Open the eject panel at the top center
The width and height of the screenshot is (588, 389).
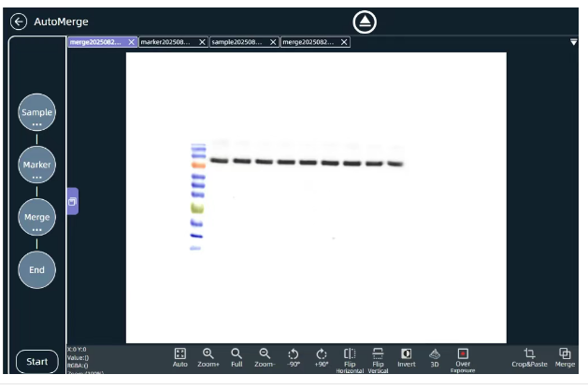click(365, 22)
